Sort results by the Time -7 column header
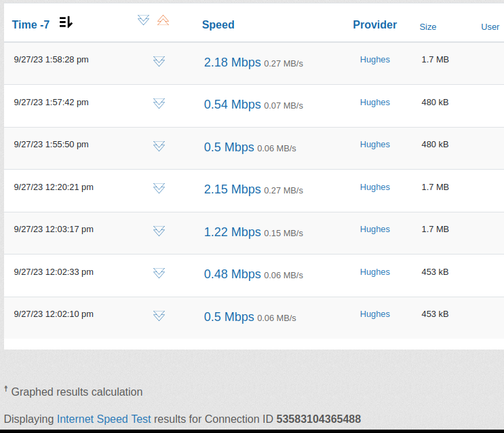Viewport: 504px width, 433px height. pyautogui.click(x=31, y=24)
